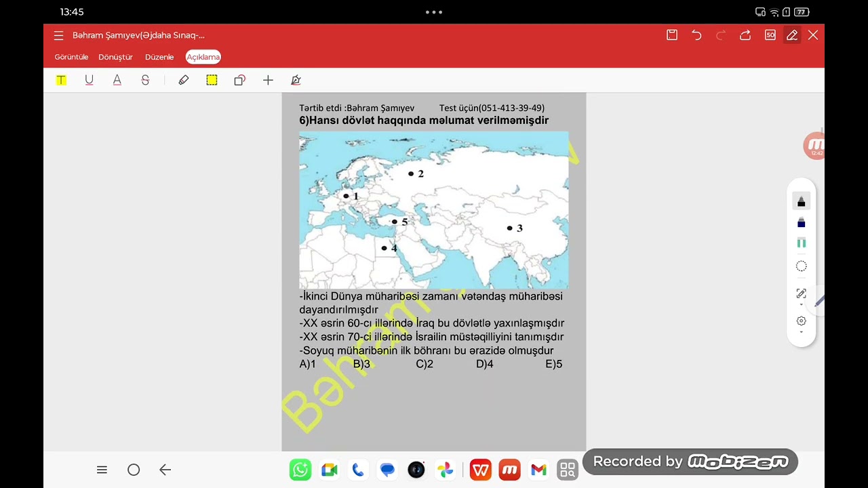Select the dark blue marker pen
Viewport: 868px width, 488px height.
[801, 222]
